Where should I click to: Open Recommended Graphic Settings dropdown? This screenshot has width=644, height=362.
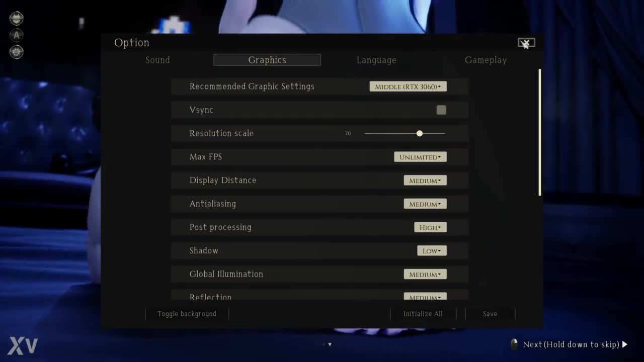(408, 86)
